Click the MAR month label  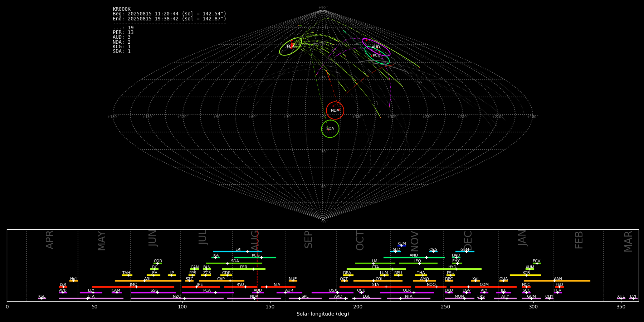click(628, 241)
